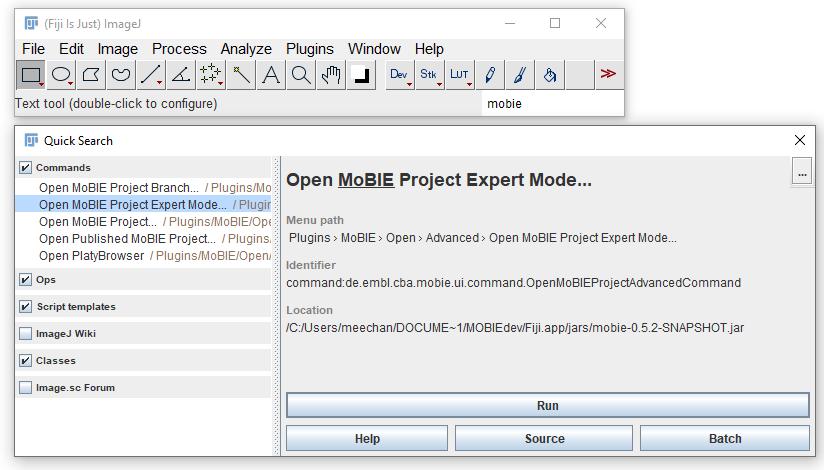
Task: Click the OpenMoBIEProjectAdvancedCommand identifier text
Action: [513, 283]
